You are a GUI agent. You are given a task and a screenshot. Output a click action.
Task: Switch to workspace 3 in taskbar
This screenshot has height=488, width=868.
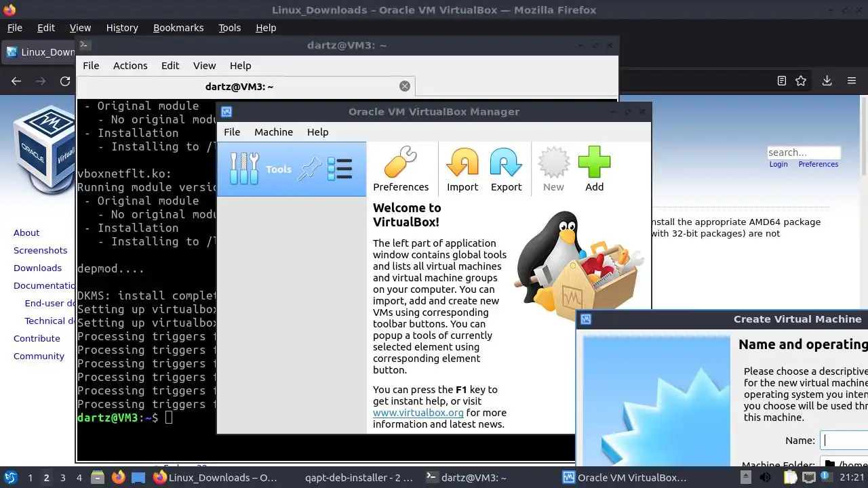click(62, 477)
